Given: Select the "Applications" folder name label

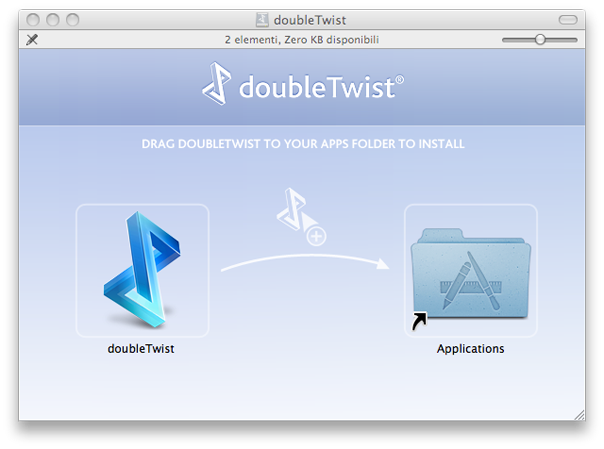Looking at the screenshot, I should tap(470, 349).
